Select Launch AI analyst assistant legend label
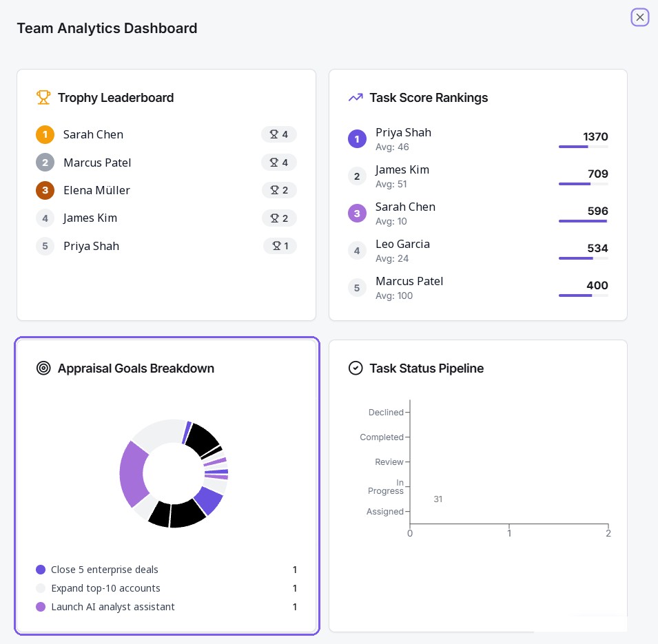Screen dimensions: 658x644 [x=113, y=607]
